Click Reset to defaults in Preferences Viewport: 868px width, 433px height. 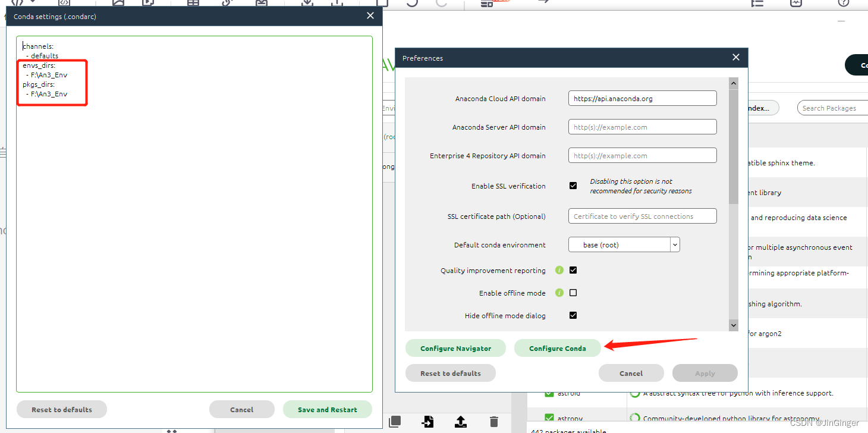pos(451,374)
